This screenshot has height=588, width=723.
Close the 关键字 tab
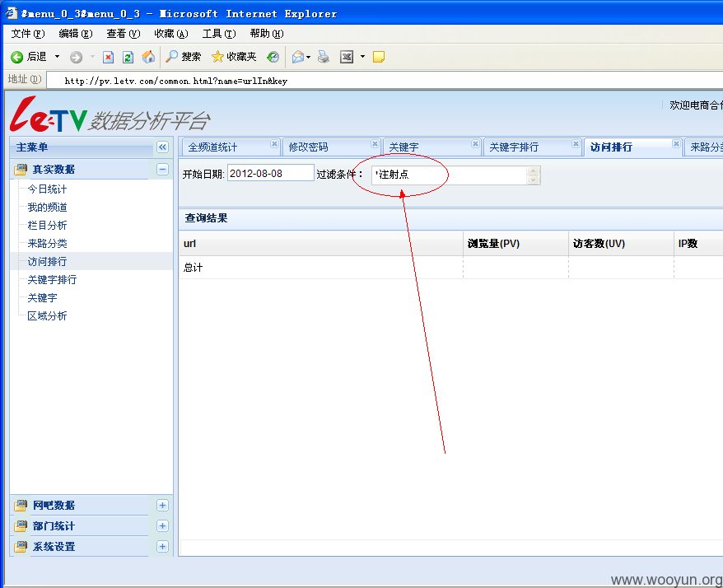475,144
